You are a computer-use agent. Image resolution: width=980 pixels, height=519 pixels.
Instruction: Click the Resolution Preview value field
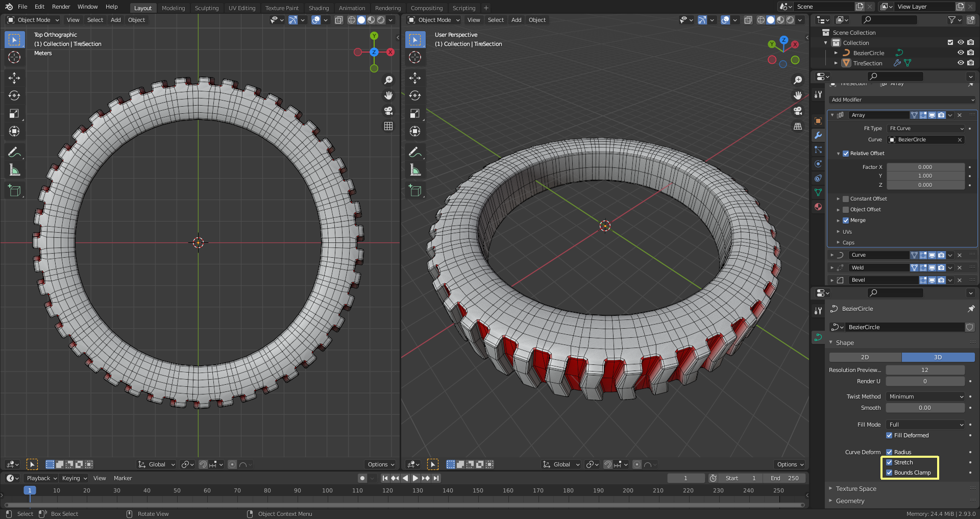(x=925, y=370)
